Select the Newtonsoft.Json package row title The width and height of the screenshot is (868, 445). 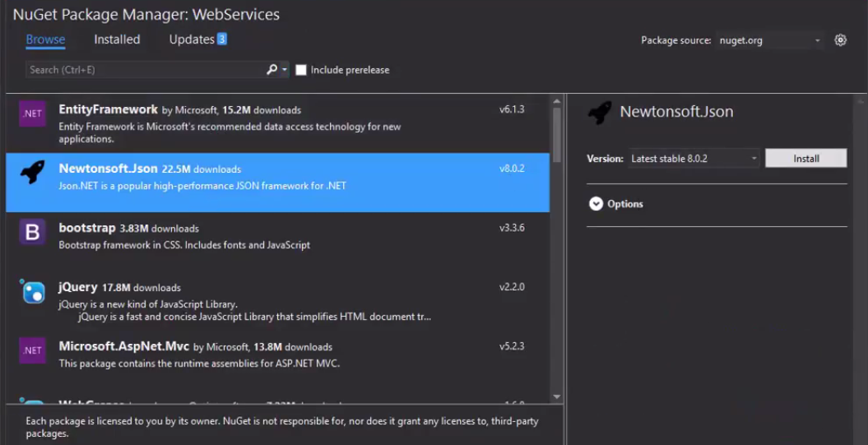[x=108, y=169]
